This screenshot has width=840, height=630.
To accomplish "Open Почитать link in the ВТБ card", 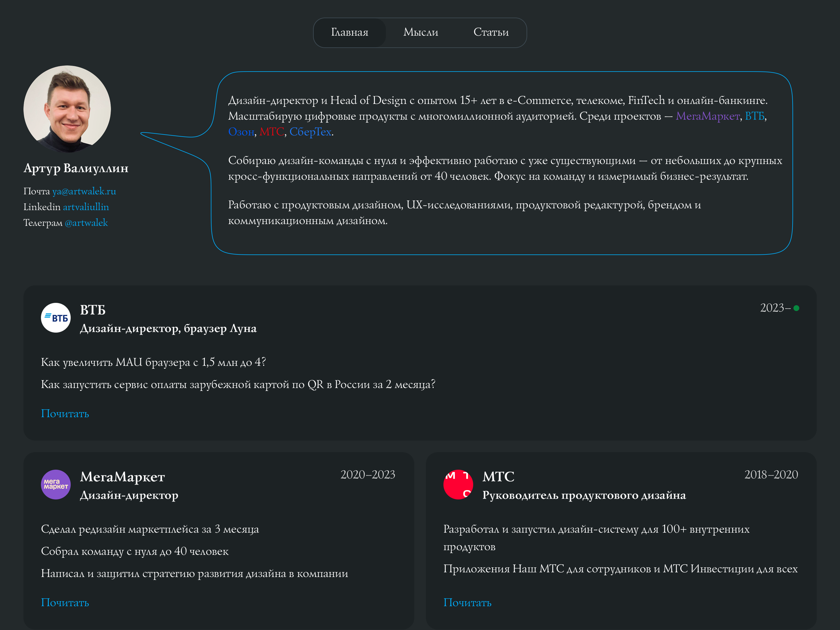I will (x=65, y=413).
